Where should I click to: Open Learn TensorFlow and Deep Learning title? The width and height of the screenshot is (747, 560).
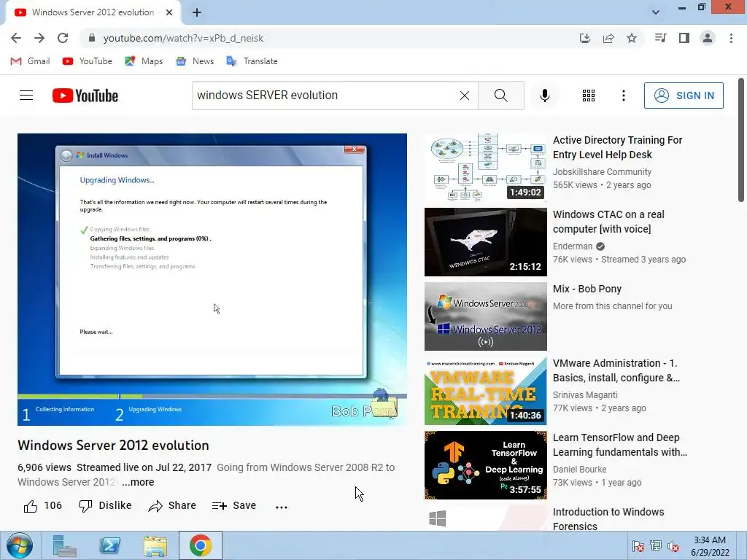click(x=620, y=445)
